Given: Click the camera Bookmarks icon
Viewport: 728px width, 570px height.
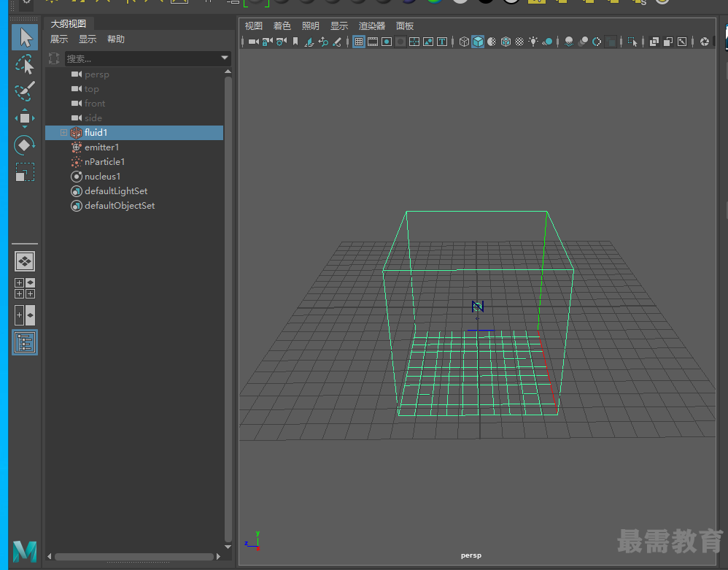Looking at the screenshot, I should 295,42.
